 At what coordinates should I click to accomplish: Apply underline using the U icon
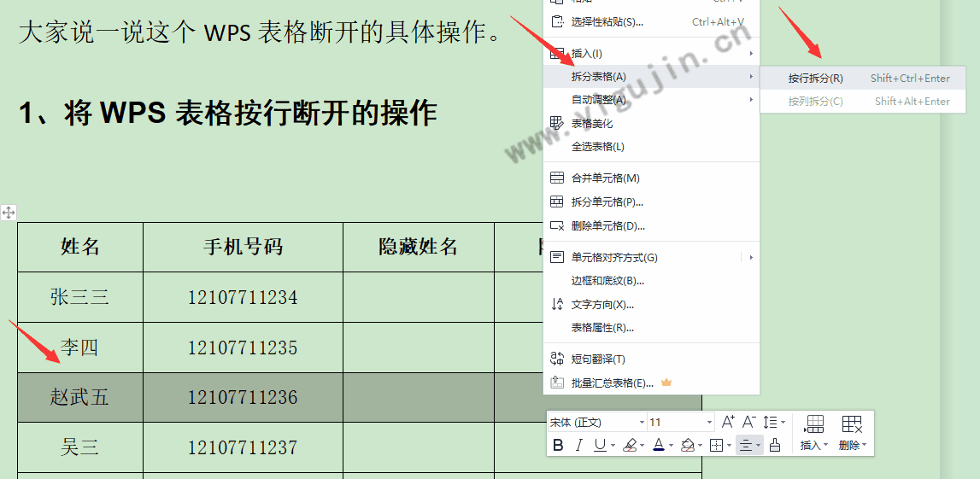click(600, 446)
